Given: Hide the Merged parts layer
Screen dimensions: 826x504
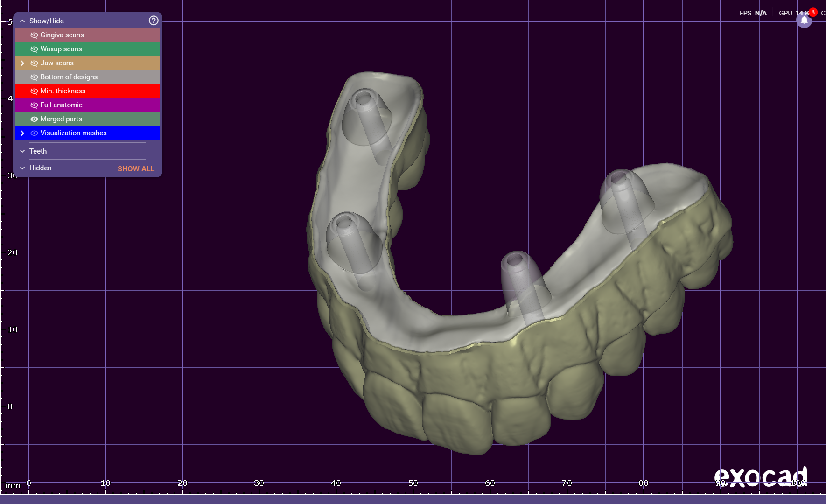Looking at the screenshot, I should pos(34,119).
